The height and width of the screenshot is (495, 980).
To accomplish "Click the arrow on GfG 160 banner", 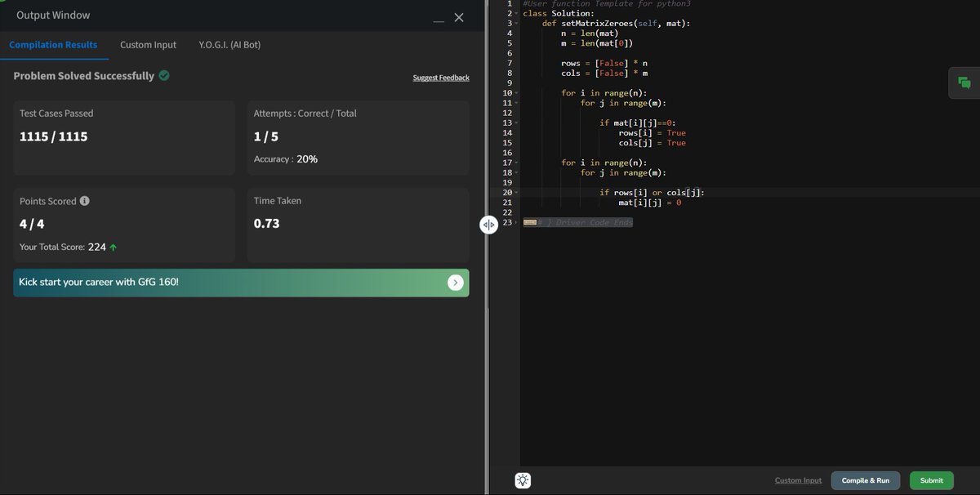I will tap(456, 283).
